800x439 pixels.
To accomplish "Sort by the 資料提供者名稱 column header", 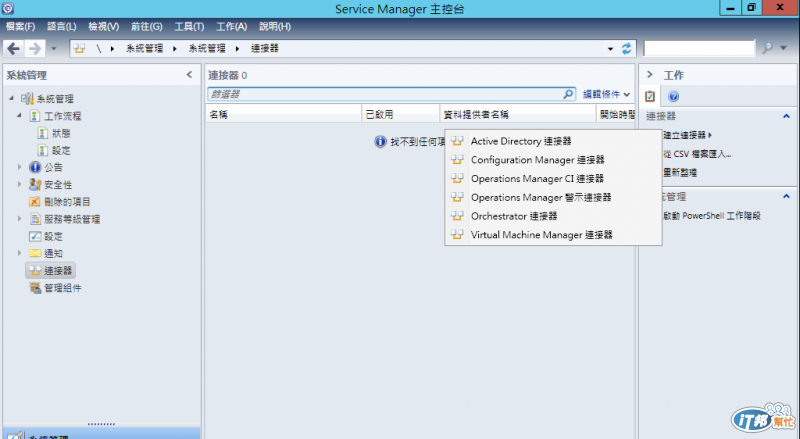I will click(x=518, y=114).
